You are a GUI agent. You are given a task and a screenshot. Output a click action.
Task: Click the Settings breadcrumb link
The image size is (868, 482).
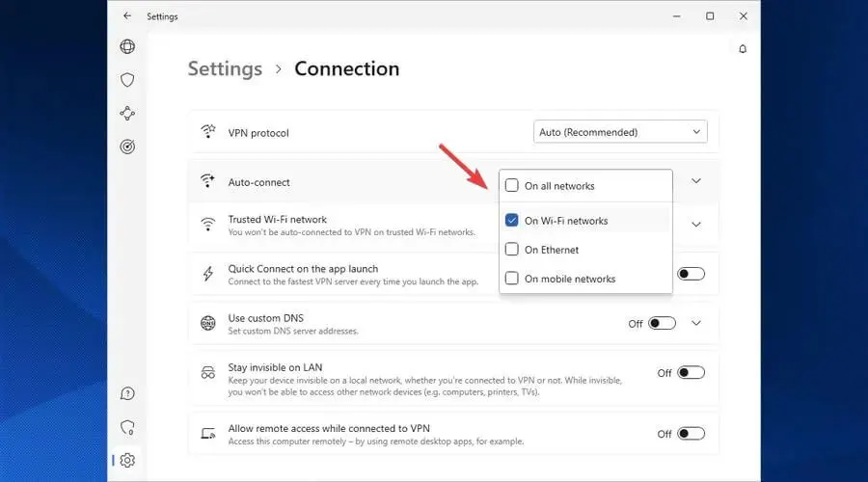point(225,68)
